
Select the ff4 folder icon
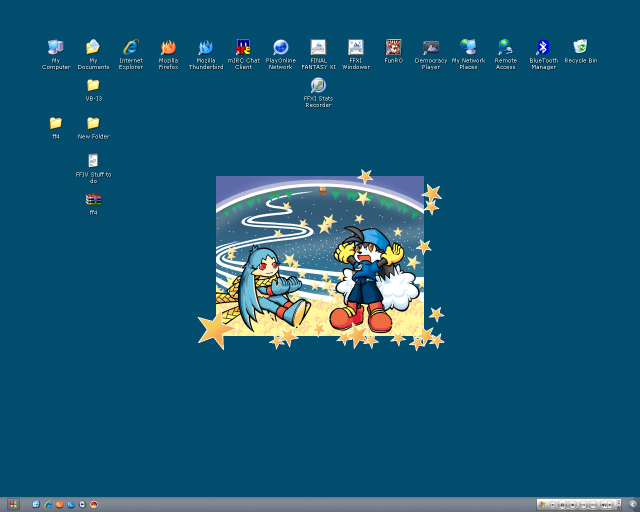pos(56,128)
